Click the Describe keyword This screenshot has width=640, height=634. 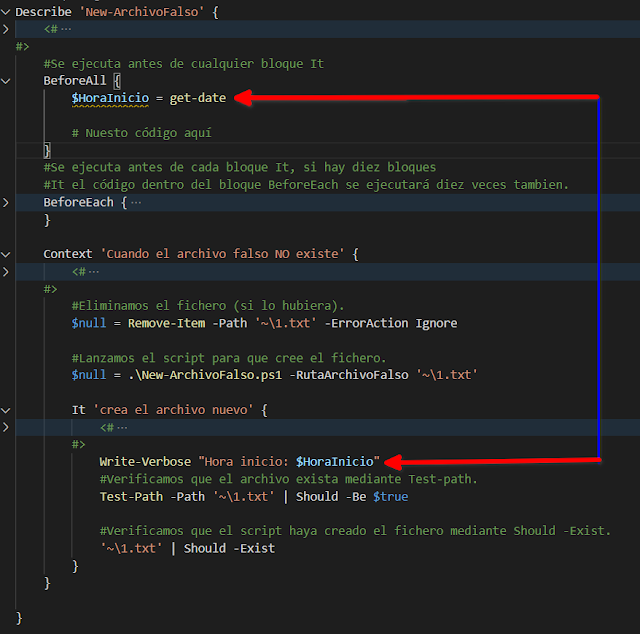(43, 12)
